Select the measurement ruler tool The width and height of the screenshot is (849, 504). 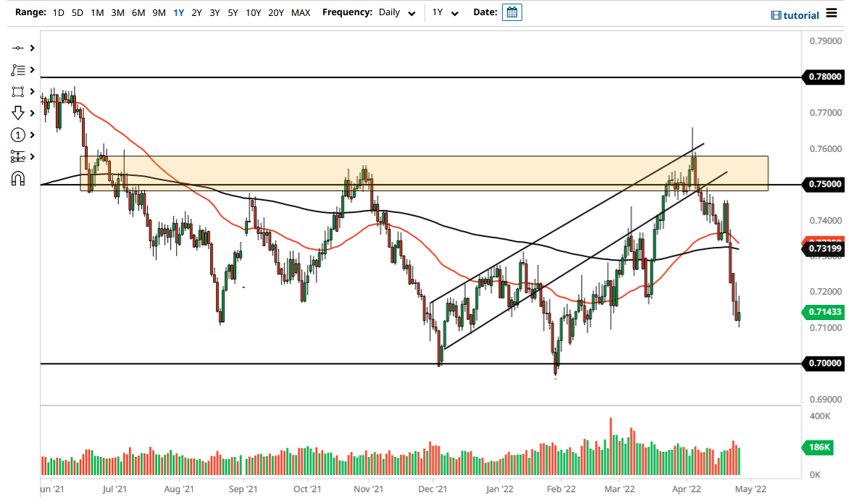[16, 156]
